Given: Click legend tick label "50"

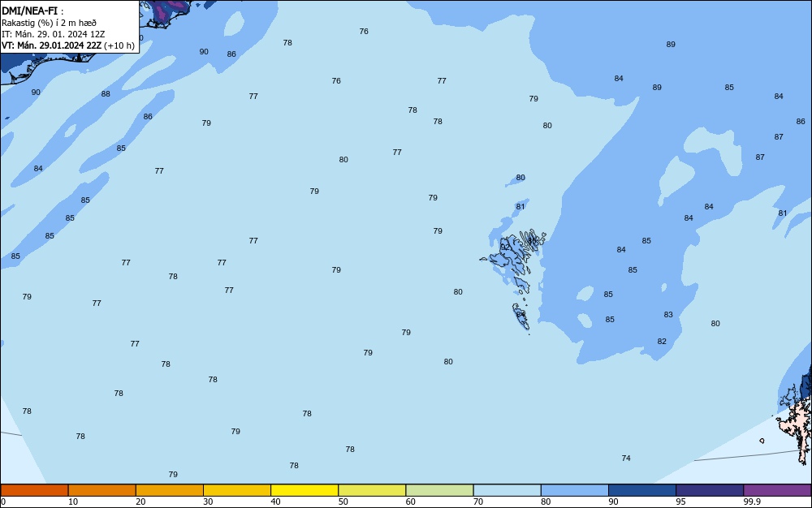Looking at the screenshot, I should pos(343,502).
